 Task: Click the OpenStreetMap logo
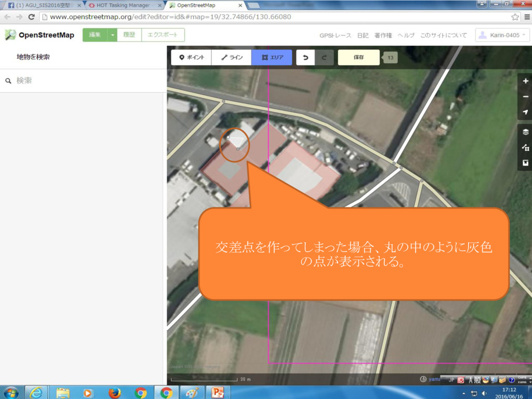point(39,35)
